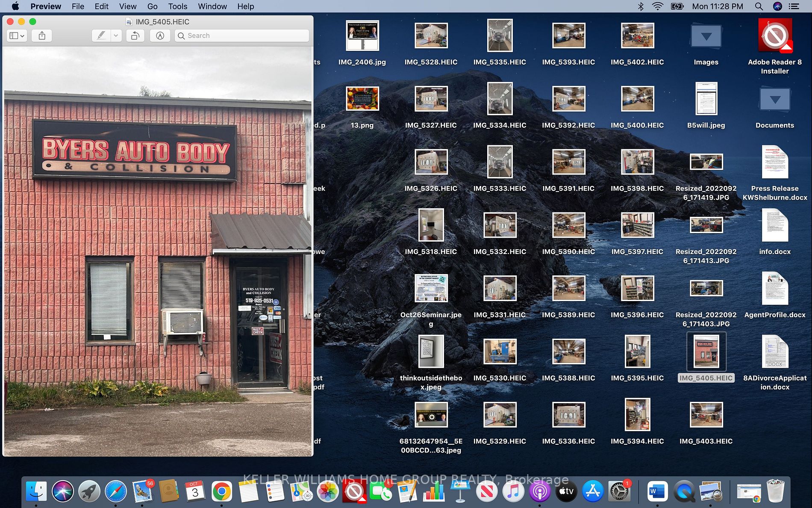
Task: Open the File menu
Action: click(x=78, y=6)
